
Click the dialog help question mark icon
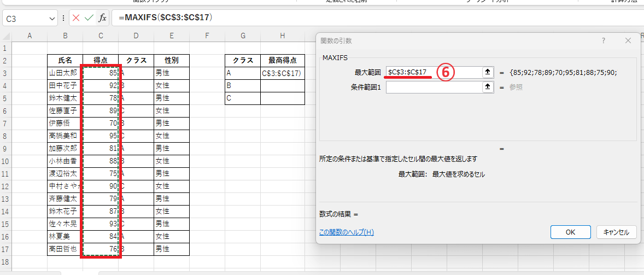point(604,40)
